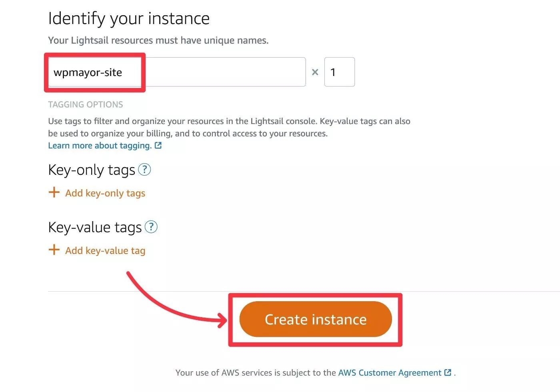The height and width of the screenshot is (392, 560).
Task: Click the Create instance button
Action: click(x=315, y=319)
